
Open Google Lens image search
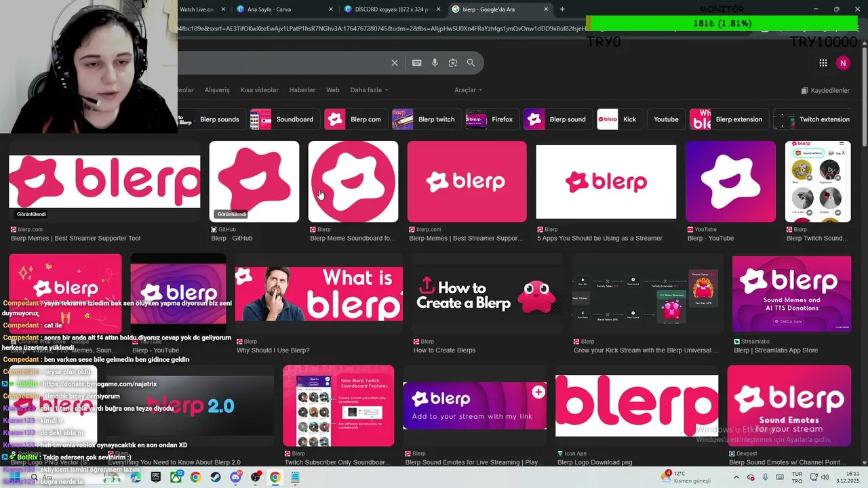(x=453, y=62)
